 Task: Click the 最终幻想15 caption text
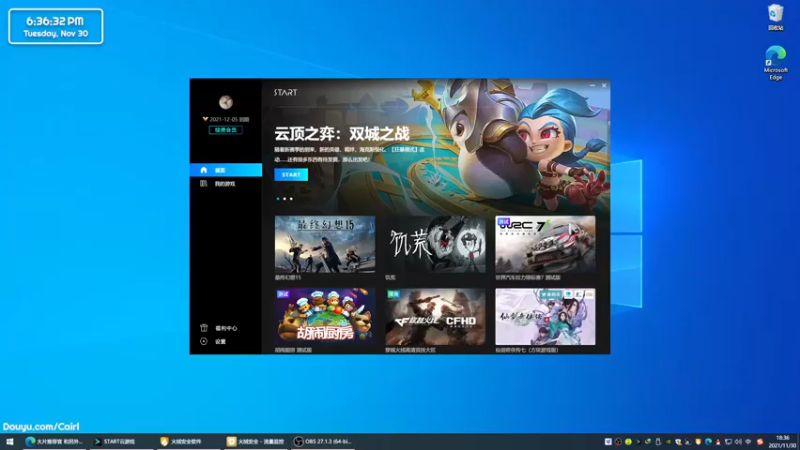coord(288,278)
